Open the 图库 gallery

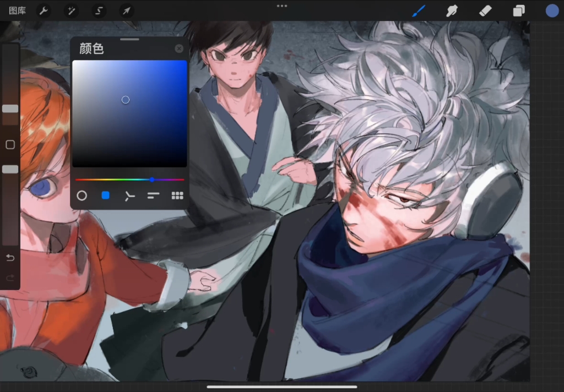17,11
